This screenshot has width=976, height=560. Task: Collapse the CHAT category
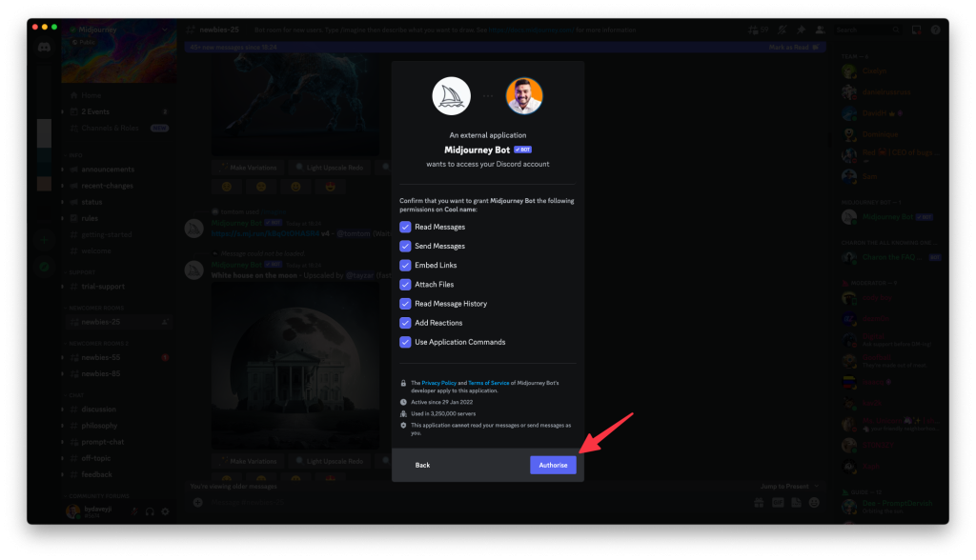point(74,395)
